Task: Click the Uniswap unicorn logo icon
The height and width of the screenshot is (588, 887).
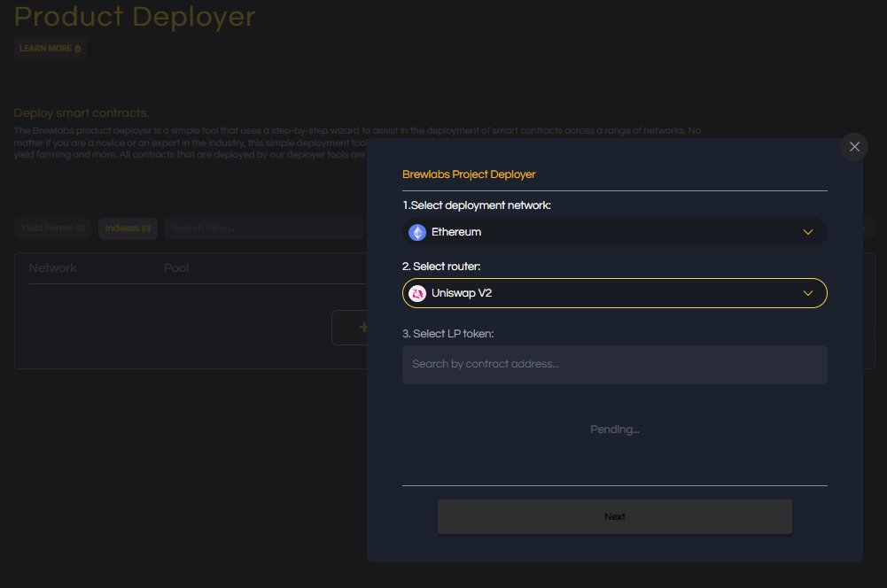Action: (417, 293)
